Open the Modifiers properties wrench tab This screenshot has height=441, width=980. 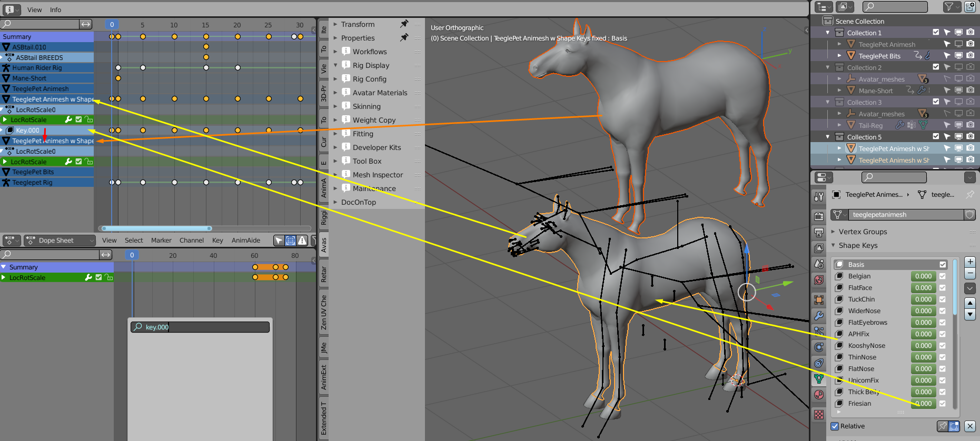819,315
